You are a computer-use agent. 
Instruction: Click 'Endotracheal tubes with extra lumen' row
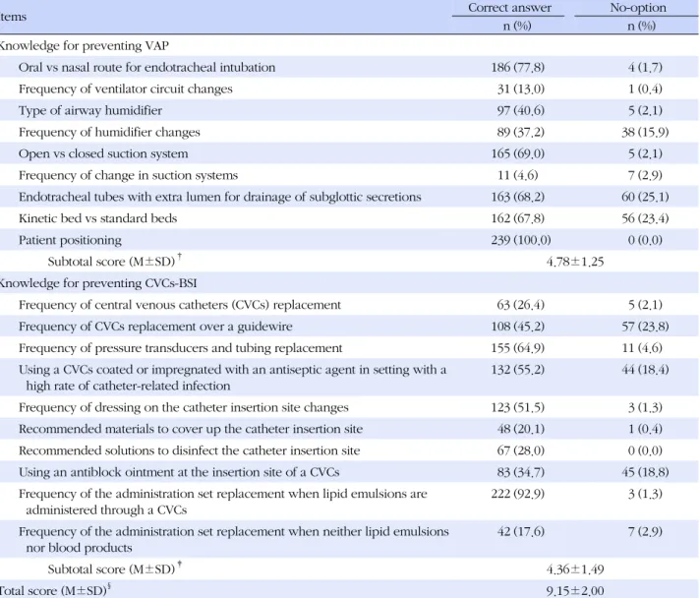coord(350,197)
